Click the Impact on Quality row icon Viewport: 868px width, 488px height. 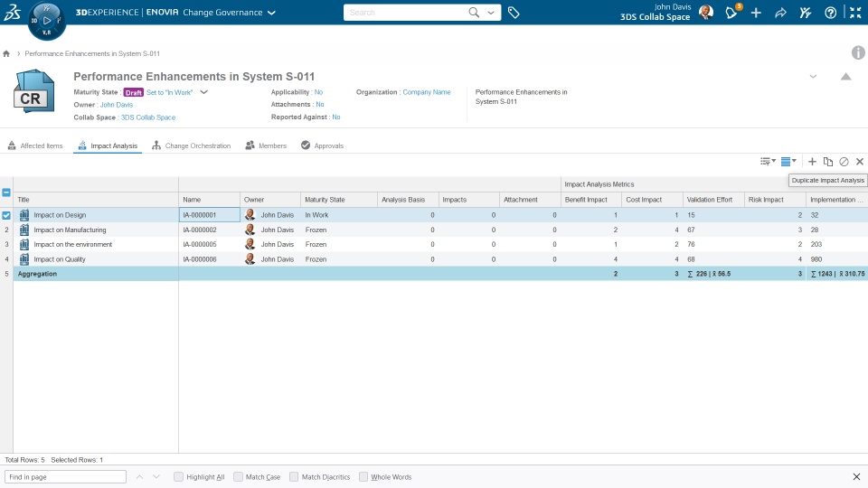tap(24, 259)
